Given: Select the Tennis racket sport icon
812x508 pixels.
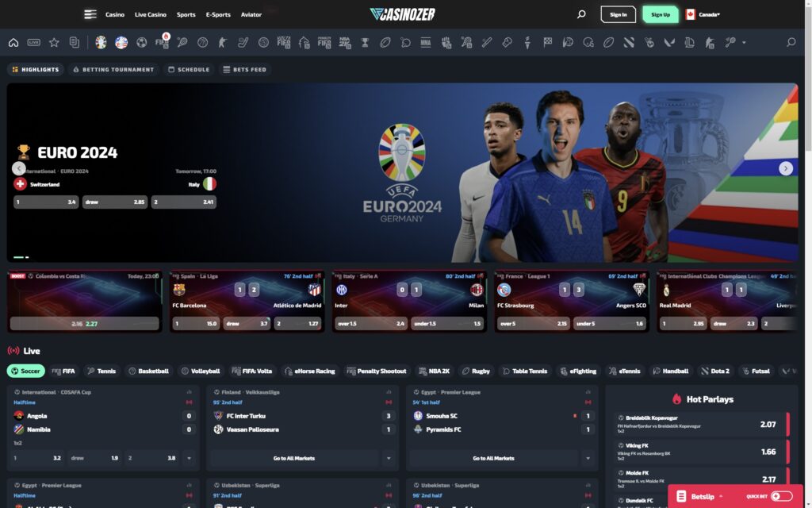Looking at the screenshot, I should click(182, 43).
